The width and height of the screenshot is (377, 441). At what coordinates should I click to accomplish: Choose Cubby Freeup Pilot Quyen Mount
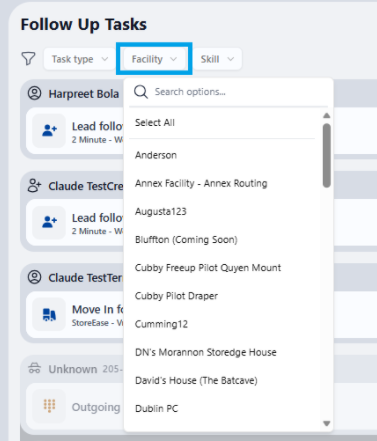click(208, 268)
